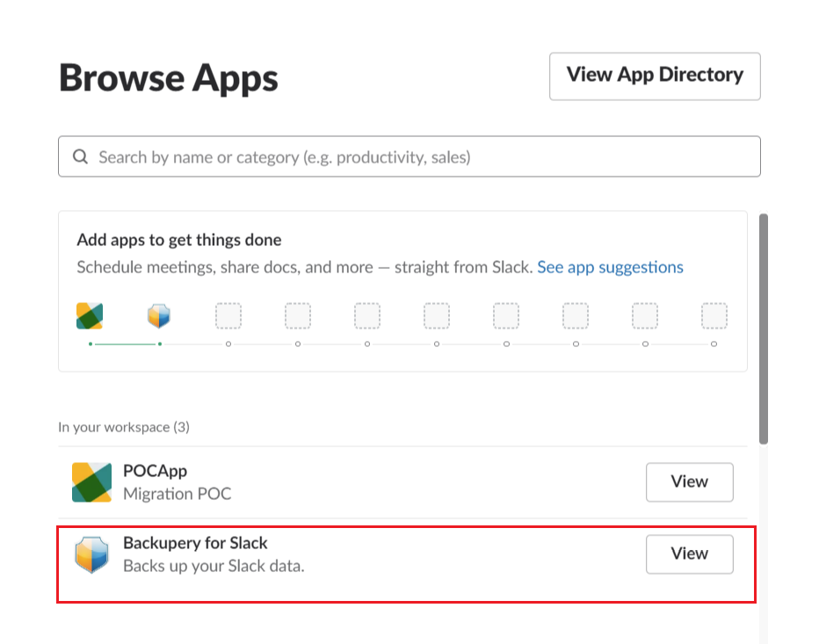Select POCApp icon in the suggestions strip
The height and width of the screenshot is (644, 819).
pyautogui.click(x=90, y=315)
